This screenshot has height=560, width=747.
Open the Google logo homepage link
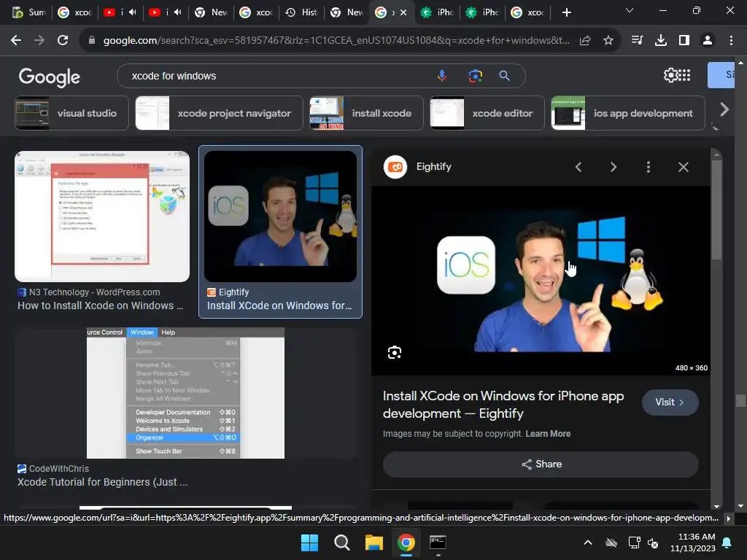[x=50, y=77]
